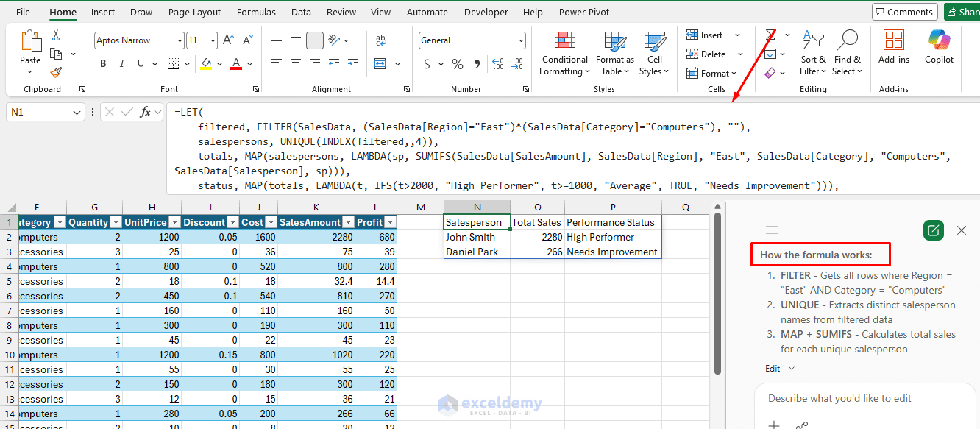
Task: Click the Wrap Text icon
Action: coord(382,40)
